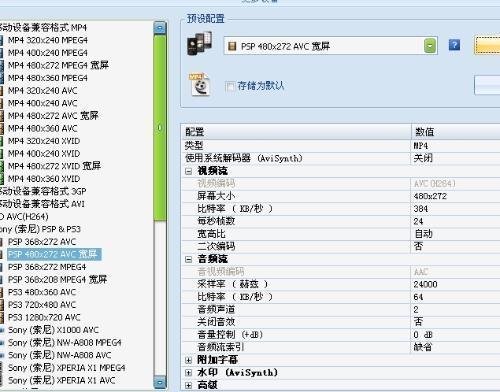Screen dimensions: 500x392
Task: Select PS3 480x360 AVC preset
Action: [42, 292]
